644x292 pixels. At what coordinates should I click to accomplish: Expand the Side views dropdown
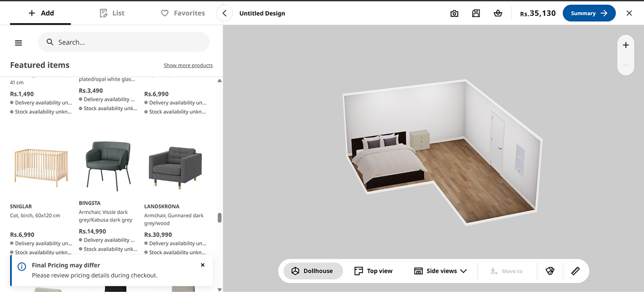click(440, 271)
